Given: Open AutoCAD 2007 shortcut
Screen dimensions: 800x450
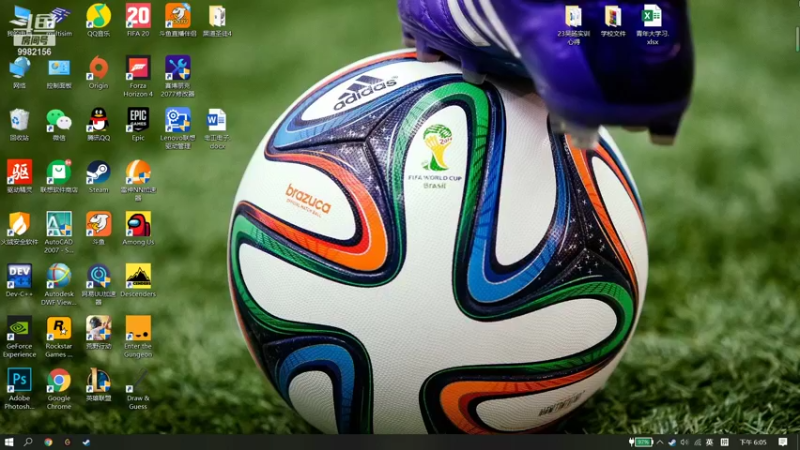Looking at the screenshot, I should pos(59,232).
